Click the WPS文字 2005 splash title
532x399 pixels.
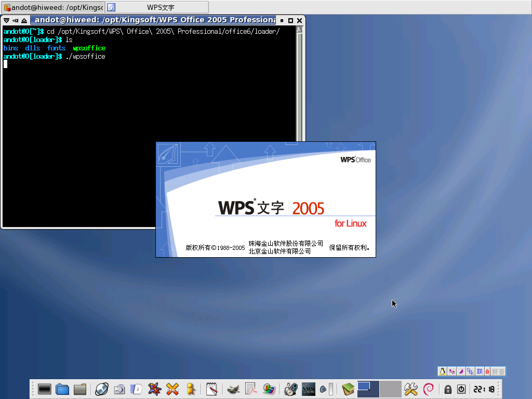[271, 207]
